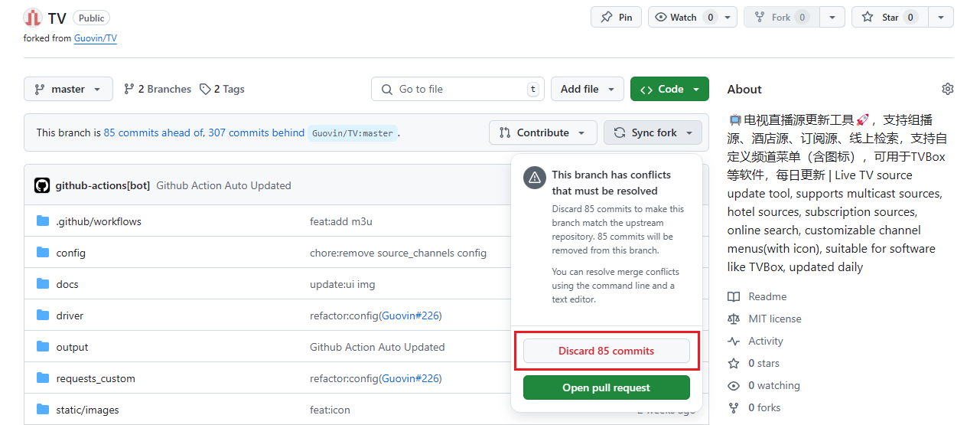
Task: Open the green Code dropdown
Action: tap(669, 89)
